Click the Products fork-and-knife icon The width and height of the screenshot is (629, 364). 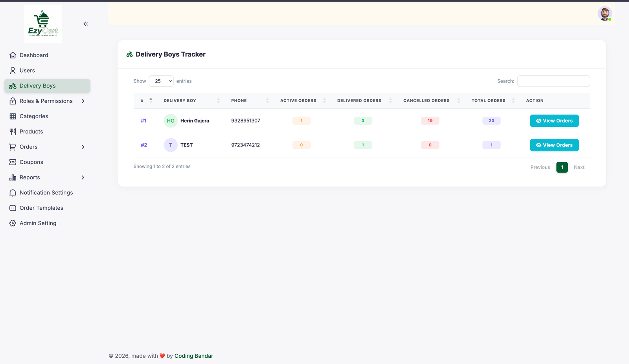(13, 132)
